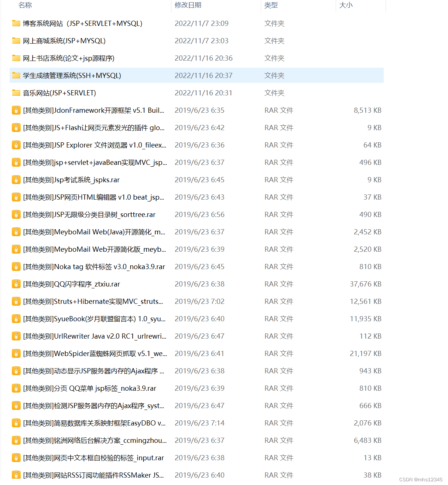Click RAR 文件 type in UrlRewriter row
Viewport: 448px width, 485px height.
pyautogui.click(x=279, y=336)
